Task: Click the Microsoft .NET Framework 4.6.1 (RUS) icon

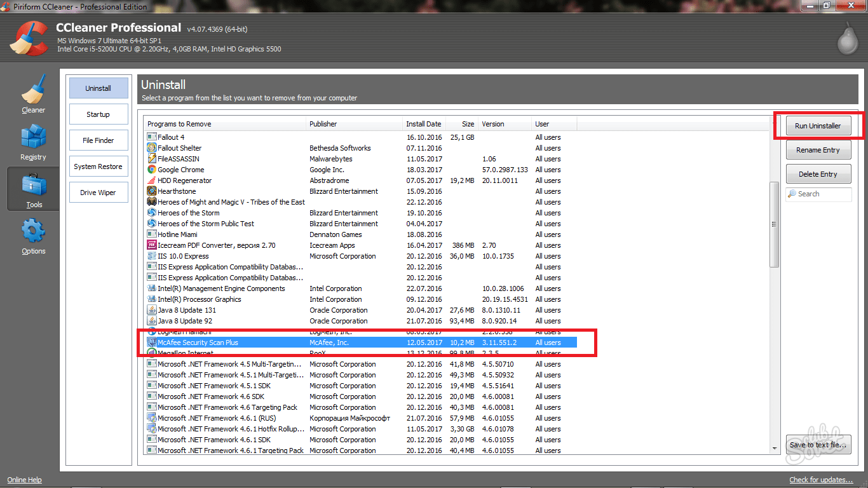Action: [152, 418]
